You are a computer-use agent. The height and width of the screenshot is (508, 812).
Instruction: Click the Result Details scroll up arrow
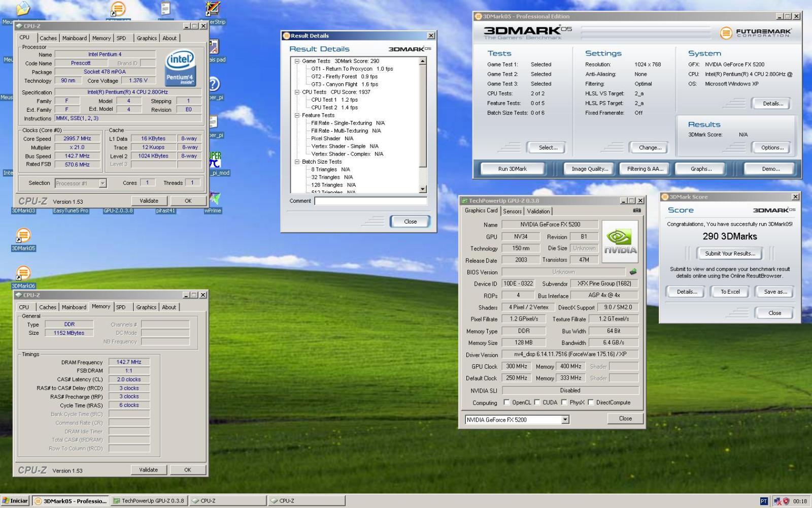click(x=423, y=61)
